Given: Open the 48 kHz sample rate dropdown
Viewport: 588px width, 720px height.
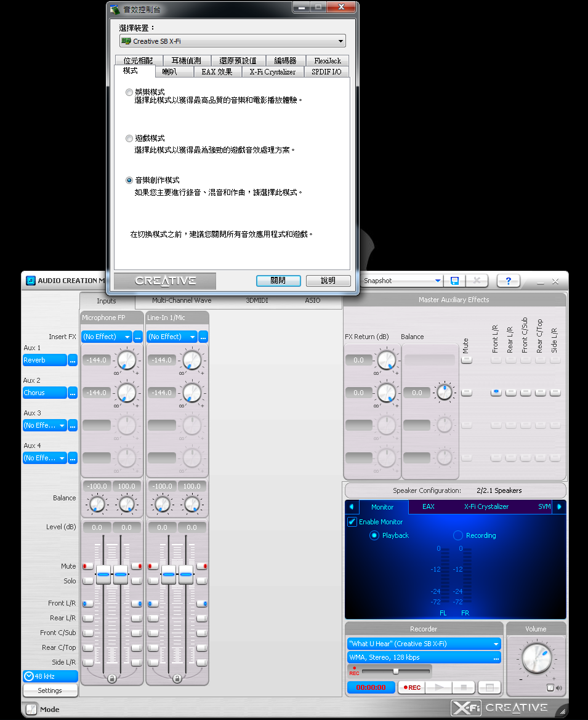Looking at the screenshot, I should (50, 676).
